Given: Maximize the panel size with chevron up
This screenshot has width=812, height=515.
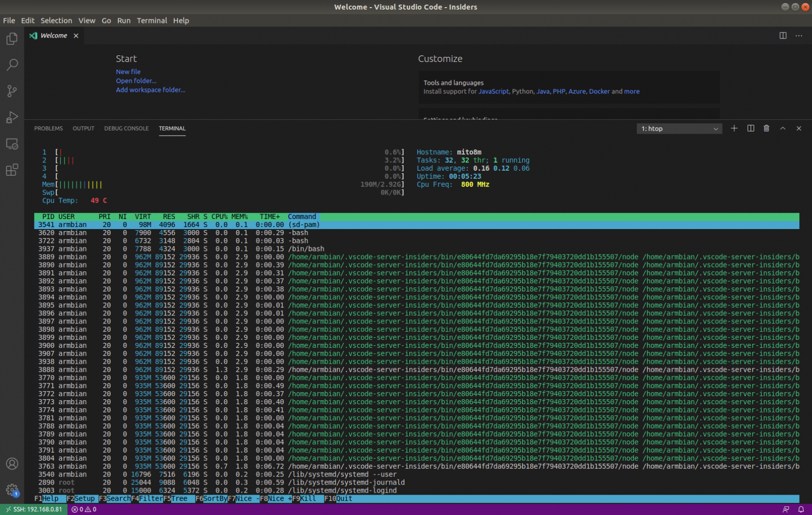Looking at the screenshot, I should coord(783,128).
